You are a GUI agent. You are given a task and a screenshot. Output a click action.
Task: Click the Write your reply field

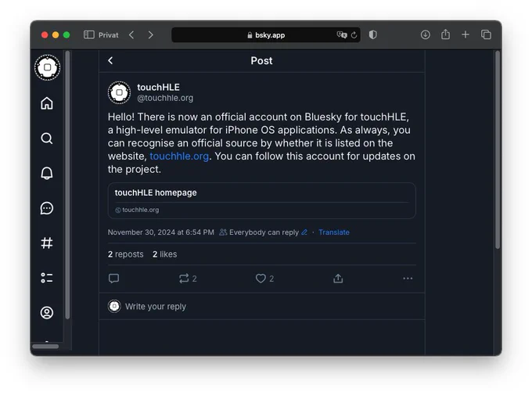coord(261,307)
